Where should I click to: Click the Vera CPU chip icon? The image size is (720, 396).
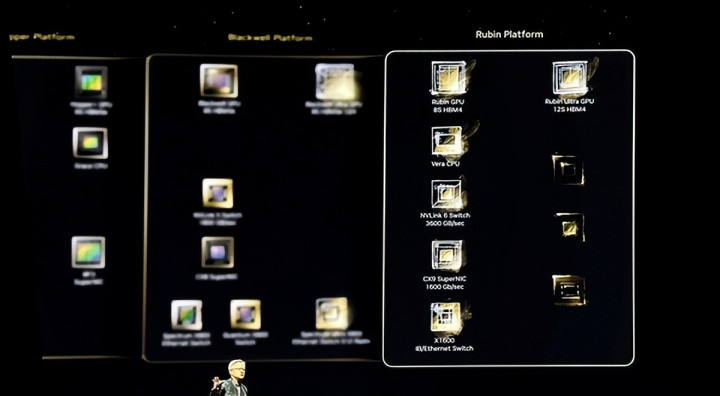pyautogui.click(x=447, y=141)
